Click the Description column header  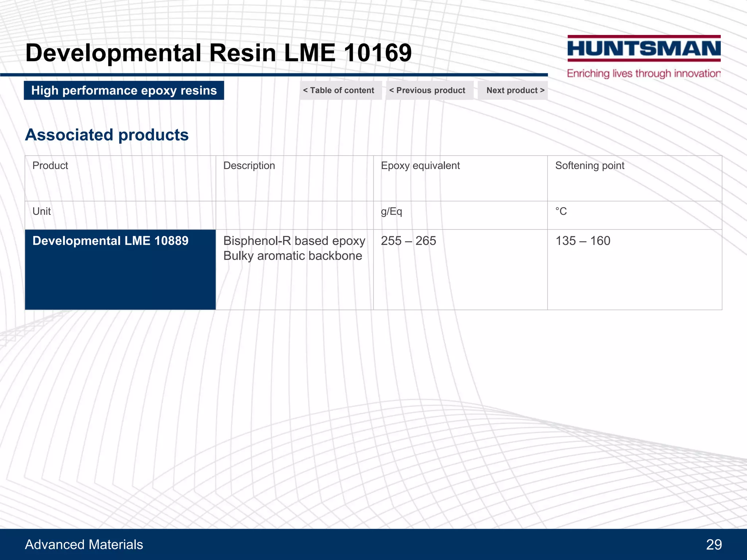[x=249, y=166]
